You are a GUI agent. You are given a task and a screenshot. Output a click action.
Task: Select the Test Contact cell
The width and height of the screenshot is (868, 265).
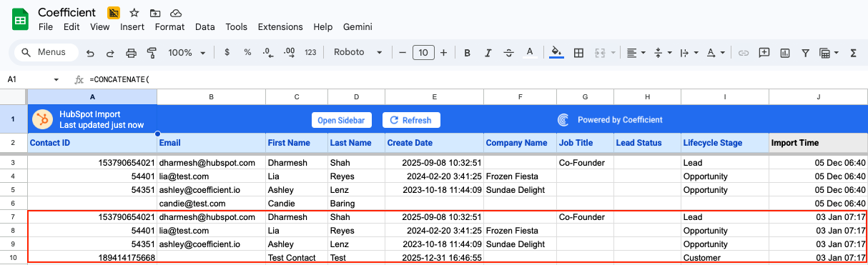tap(297, 257)
